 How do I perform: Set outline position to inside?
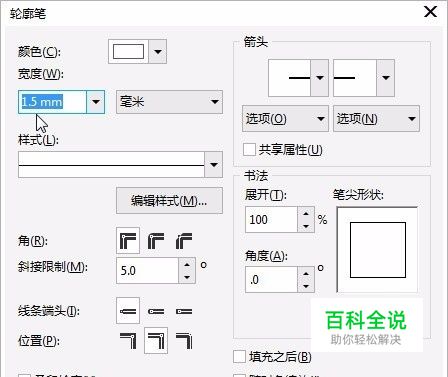click(184, 341)
